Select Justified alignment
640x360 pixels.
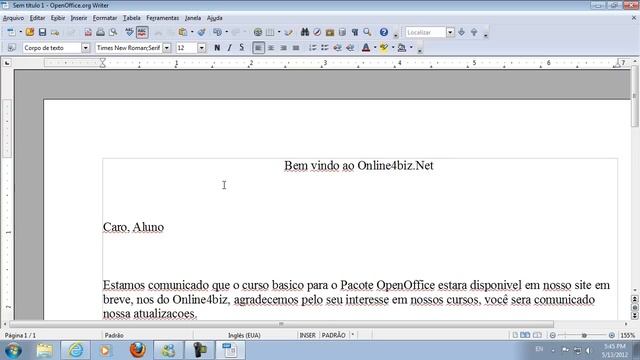(x=296, y=48)
